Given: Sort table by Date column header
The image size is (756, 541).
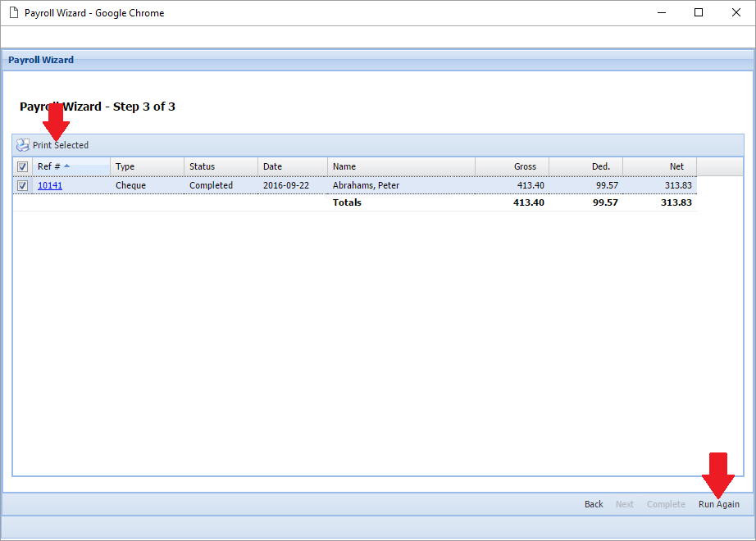Looking at the screenshot, I should point(293,166).
